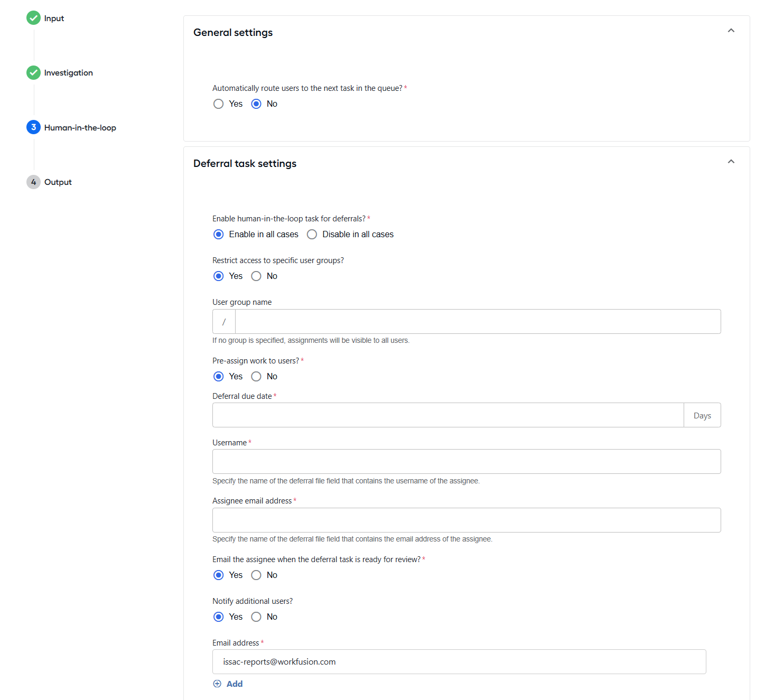Viewport: 765px width, 700px height.
Task: Open the Output step in the wizard
Action: coord(58,182)
